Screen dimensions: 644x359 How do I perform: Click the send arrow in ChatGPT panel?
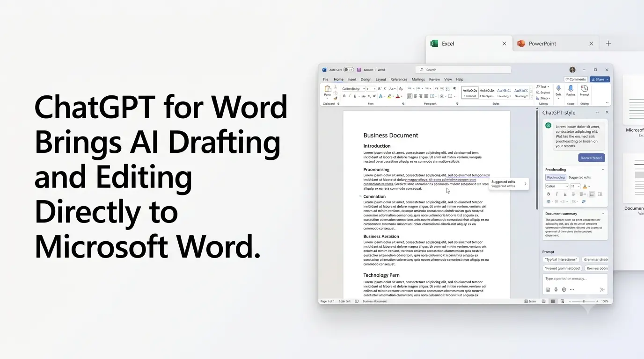tap(602, 289)
